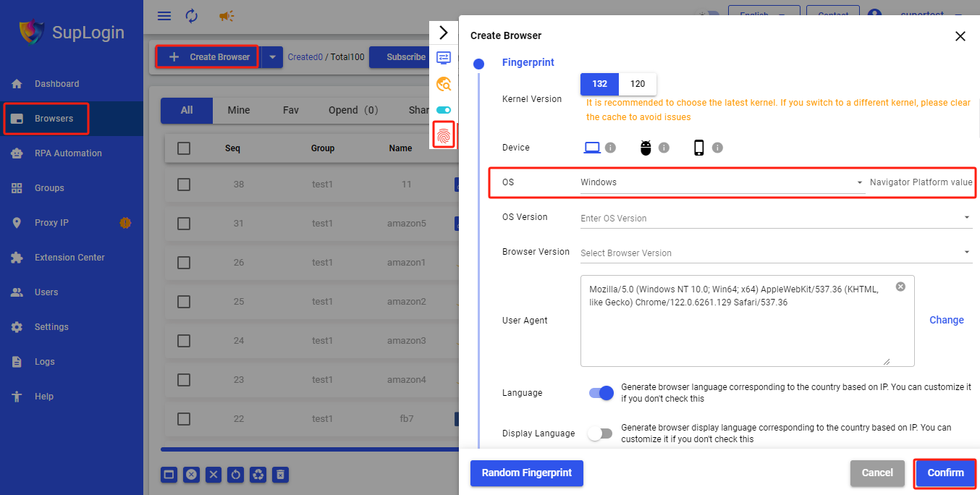Toggle the Language based on IP switch

coord(601,393)
